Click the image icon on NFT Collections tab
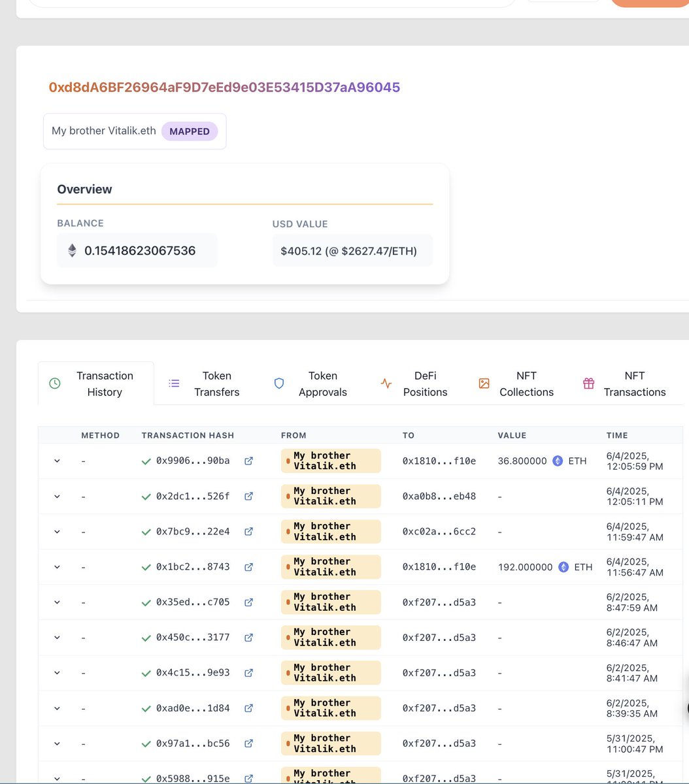 tap(484, 384)
